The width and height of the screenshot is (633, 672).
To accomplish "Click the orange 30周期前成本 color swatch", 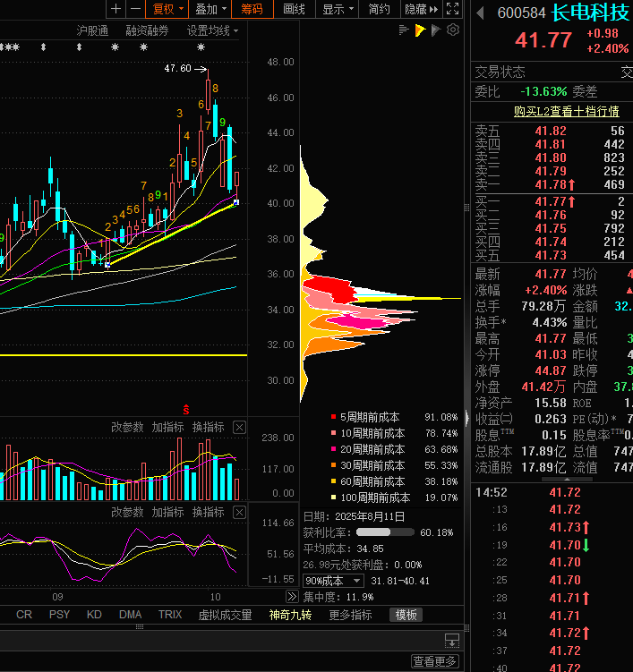I will (x=333, y=465).
